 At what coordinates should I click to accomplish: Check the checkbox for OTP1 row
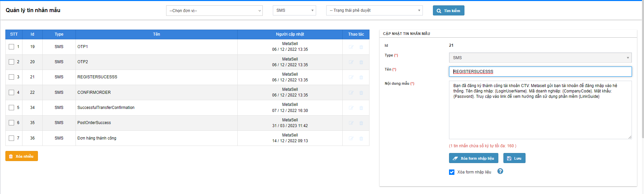tap(11, 47)
